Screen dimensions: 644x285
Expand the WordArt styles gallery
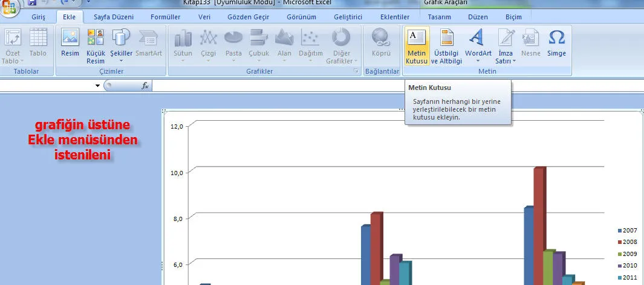pyautogui.click(x=478, y=46)
